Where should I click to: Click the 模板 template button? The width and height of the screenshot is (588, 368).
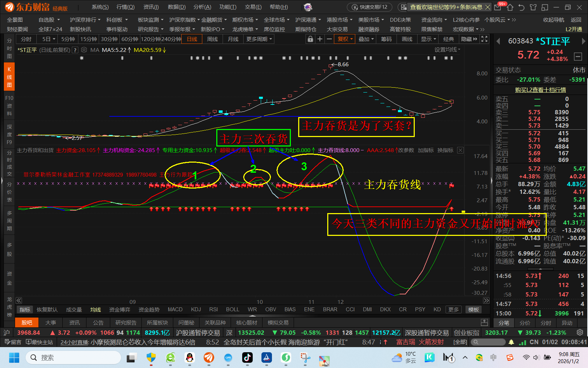(474, 309)
